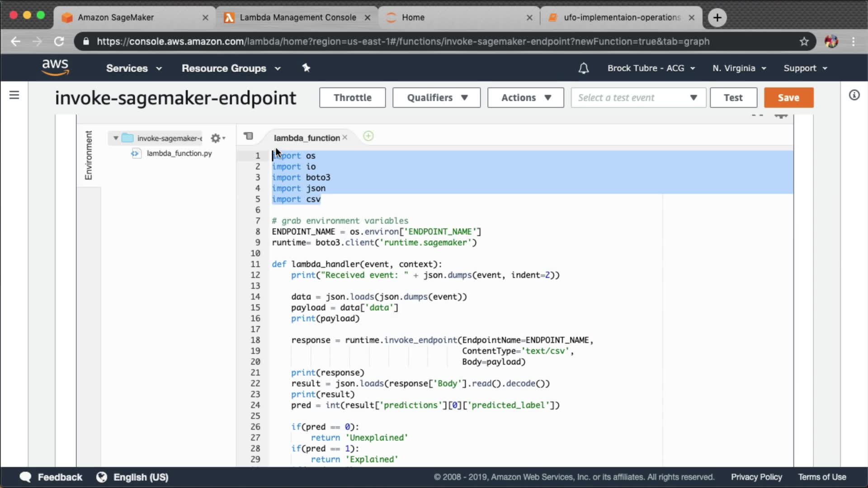868x488 pixels.
Task: Click the editor tab list icon
Action: (x=248, y=136)
